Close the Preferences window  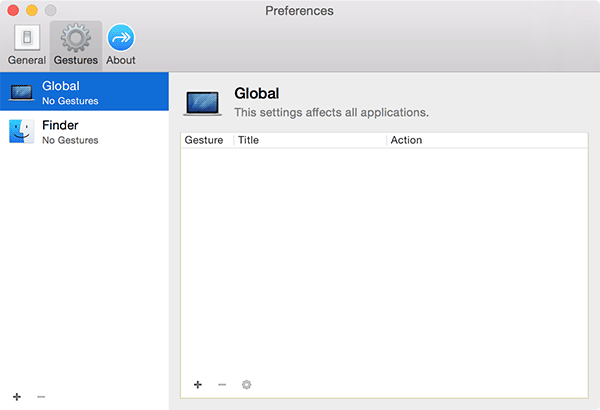tap(13, 11)
